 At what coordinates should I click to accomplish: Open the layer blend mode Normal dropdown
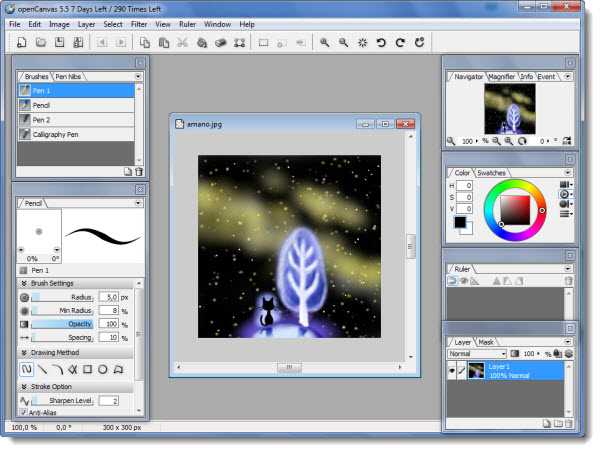(476, 353)
